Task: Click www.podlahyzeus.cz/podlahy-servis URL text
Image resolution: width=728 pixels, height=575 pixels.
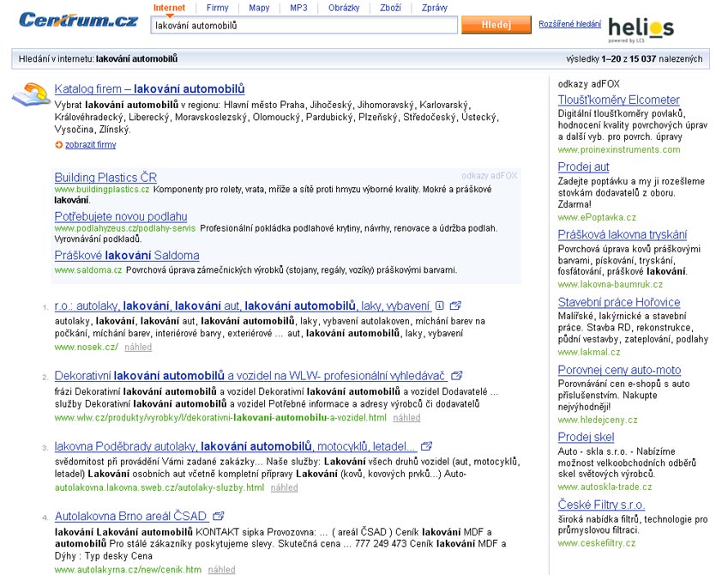Action: pyautogui.click(x=125, y=228)
